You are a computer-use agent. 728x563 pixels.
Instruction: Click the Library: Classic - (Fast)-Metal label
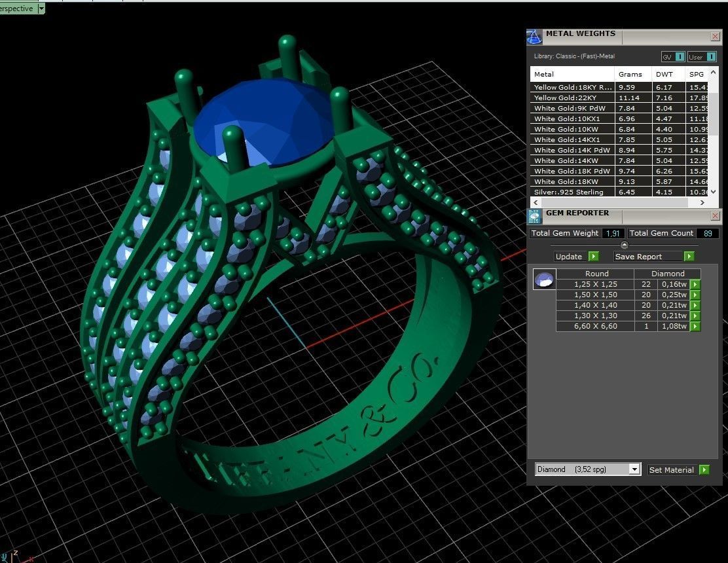click(574, 56)
